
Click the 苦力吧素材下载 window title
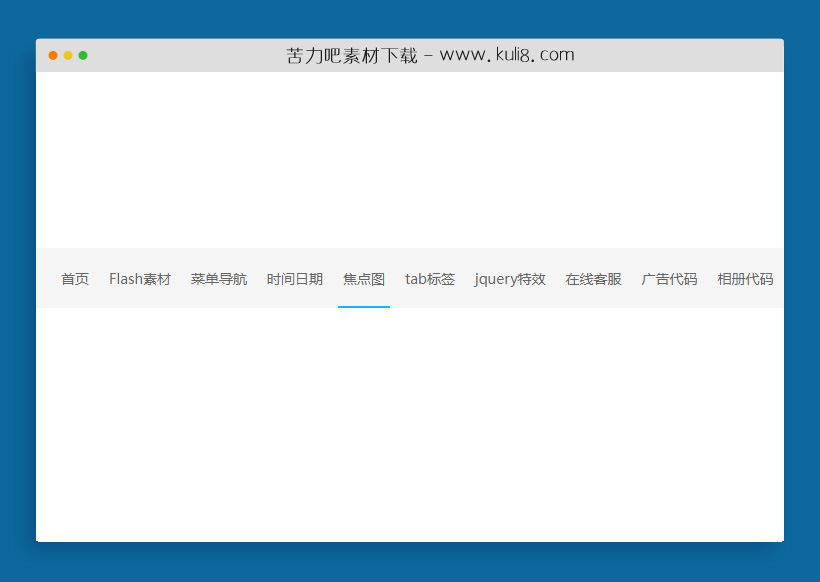(x=351, y=55)
